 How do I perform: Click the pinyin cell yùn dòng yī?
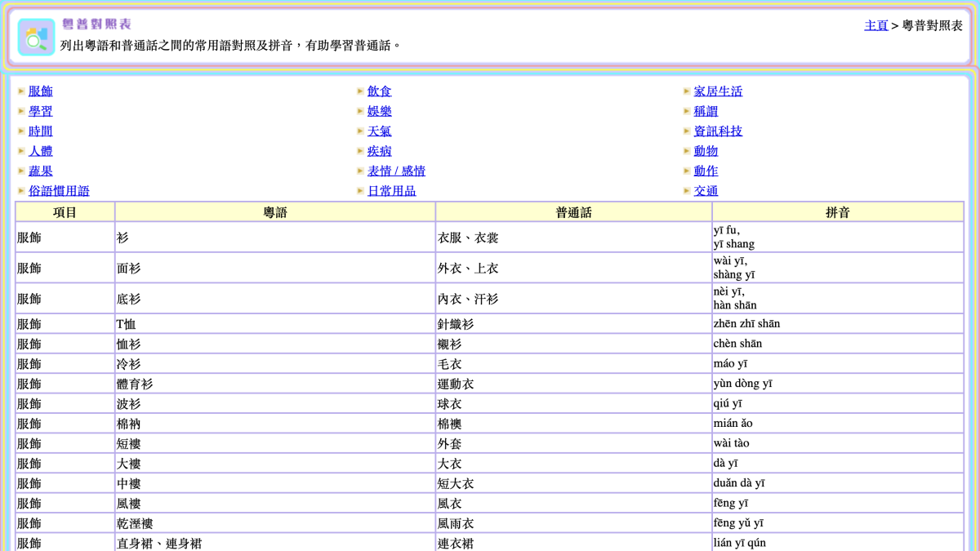tap(838, 384)
